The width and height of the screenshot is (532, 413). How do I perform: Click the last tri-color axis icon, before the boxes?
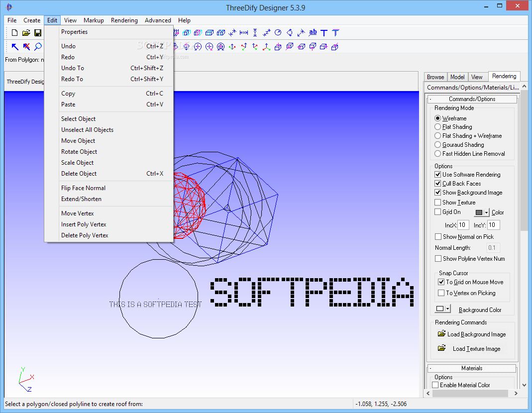pos(267,46)
